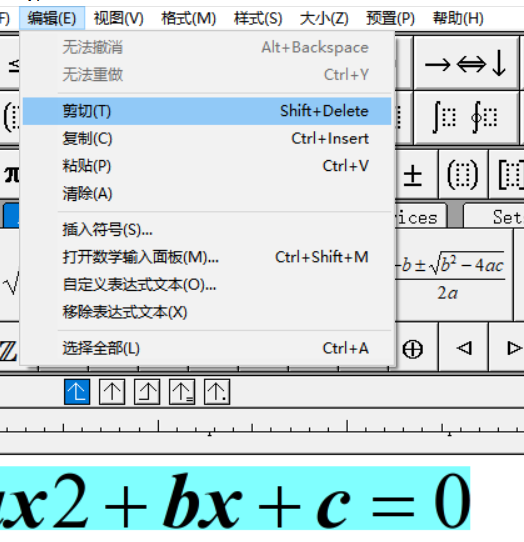Click the highlighted equation ax2+bx+c=0

(x=235, y=499)
